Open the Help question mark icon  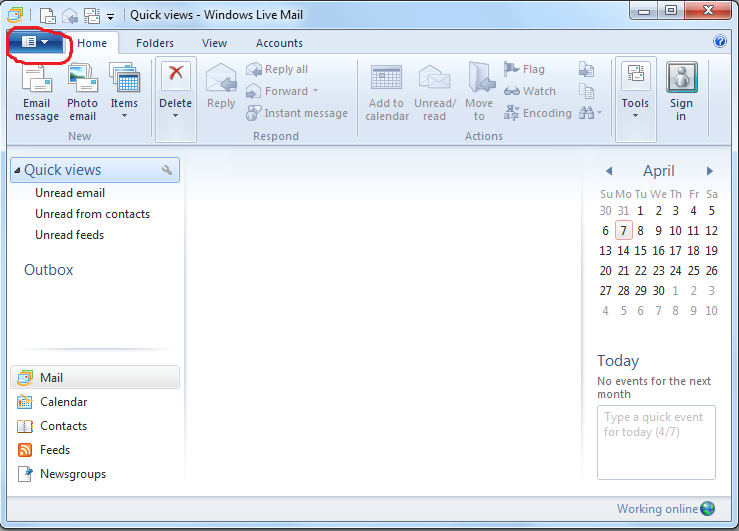coord(720,41)
